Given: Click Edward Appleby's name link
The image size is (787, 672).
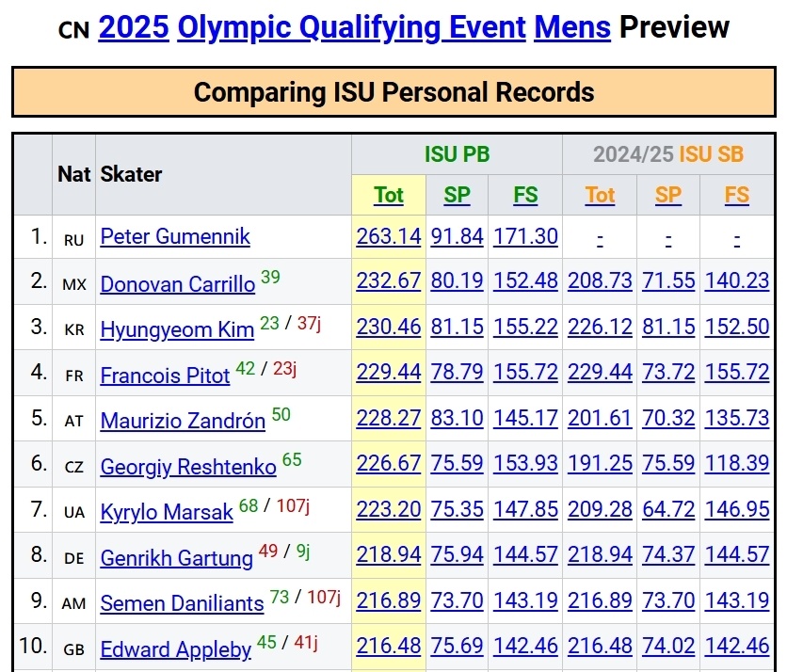Looking at the screenshot, I should (x=176, y=649).
